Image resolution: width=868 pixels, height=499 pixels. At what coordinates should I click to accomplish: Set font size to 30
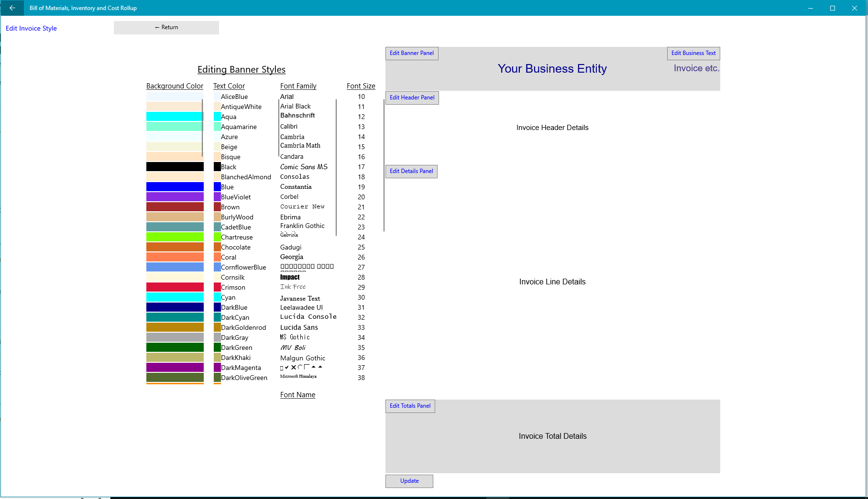[361, 297]
